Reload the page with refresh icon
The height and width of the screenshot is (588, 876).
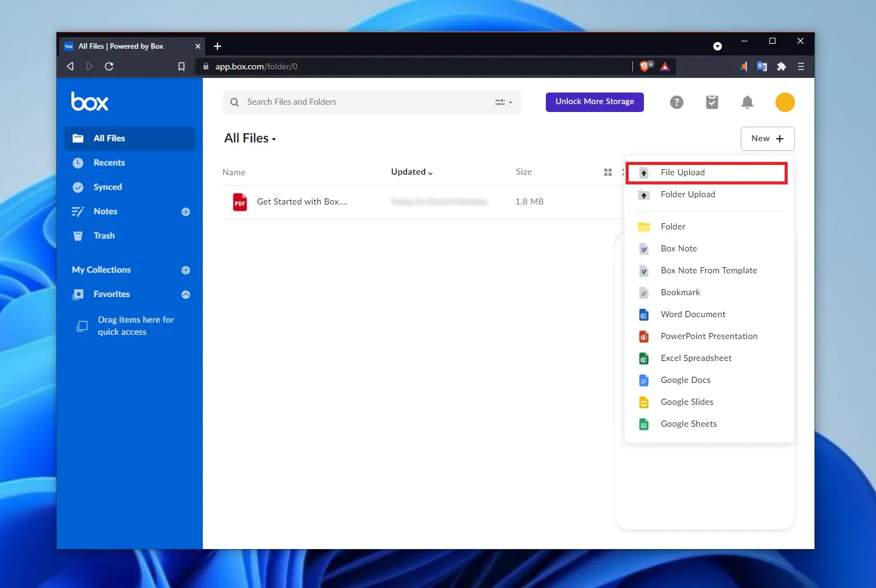109,66
